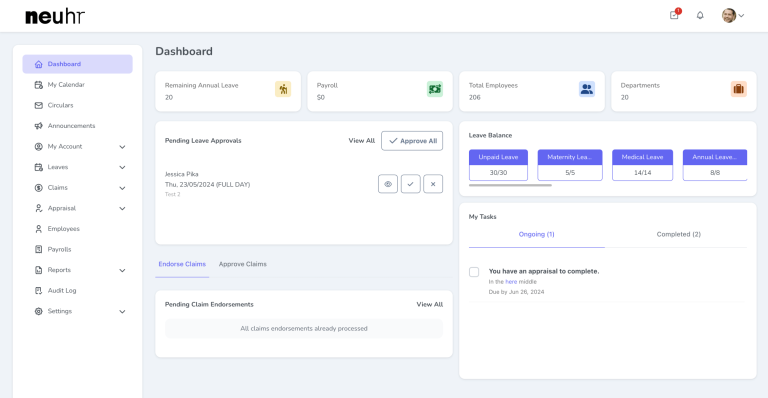This screenshot has width=768, height=398.
Task: Go to Dashboard in sidebar
Action: (77, 64)
